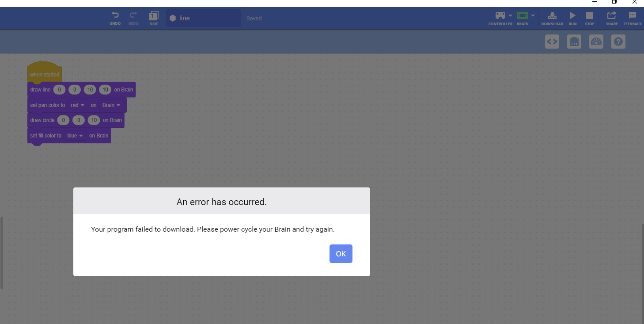Select the 'draw circle' block label
This screenshot has width=644, height=324.
tap(42, 120)
